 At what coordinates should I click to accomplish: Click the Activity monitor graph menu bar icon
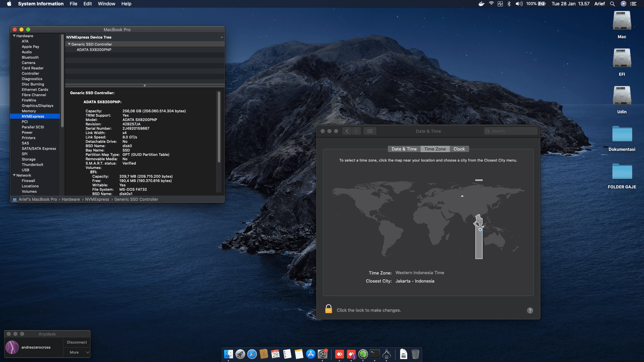(x=500, y=4)
